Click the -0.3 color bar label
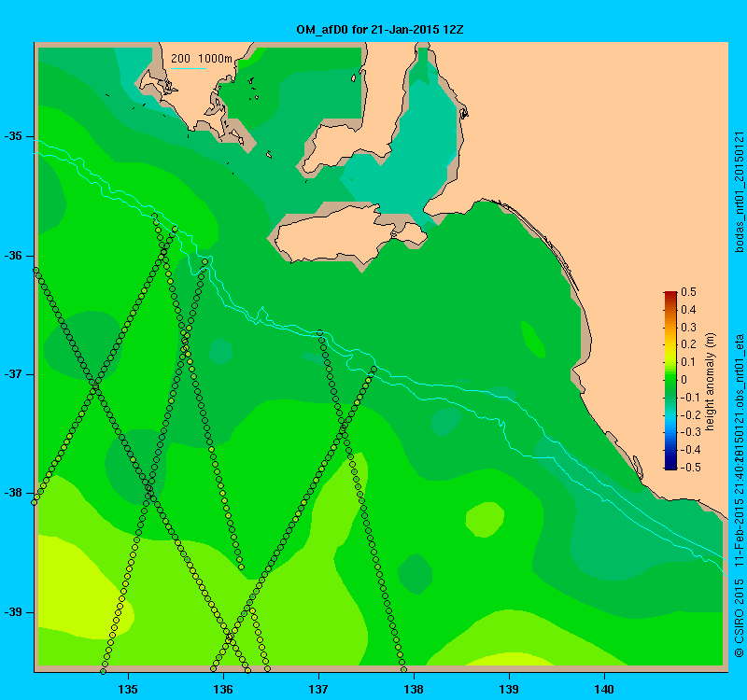The width and height of the screenshot is (747, 700). [x=691, y=432]
